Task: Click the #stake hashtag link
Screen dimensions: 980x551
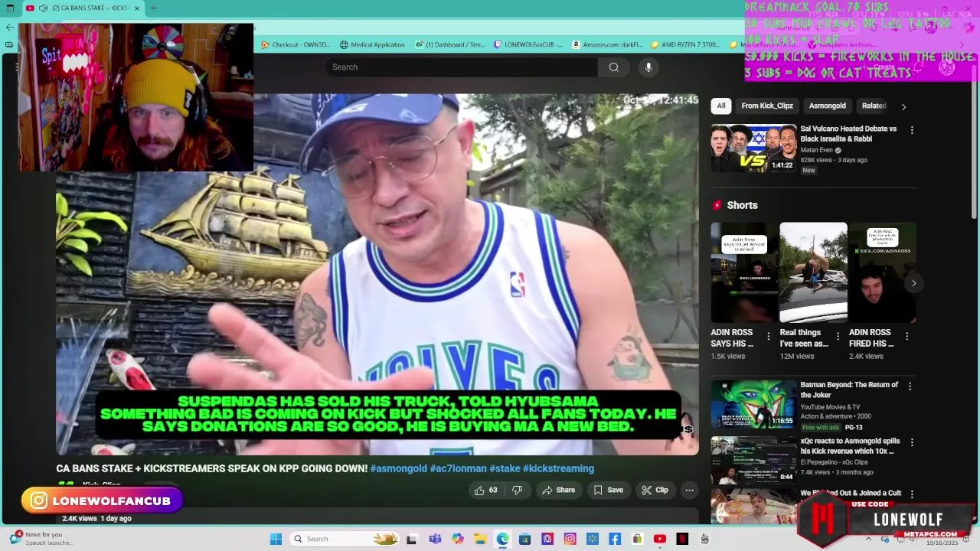Action: tap(505, 468)
